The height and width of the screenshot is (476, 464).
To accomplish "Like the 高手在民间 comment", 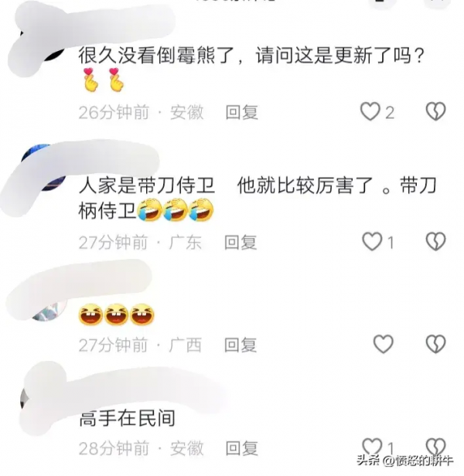I will click(x=372, y=447).
